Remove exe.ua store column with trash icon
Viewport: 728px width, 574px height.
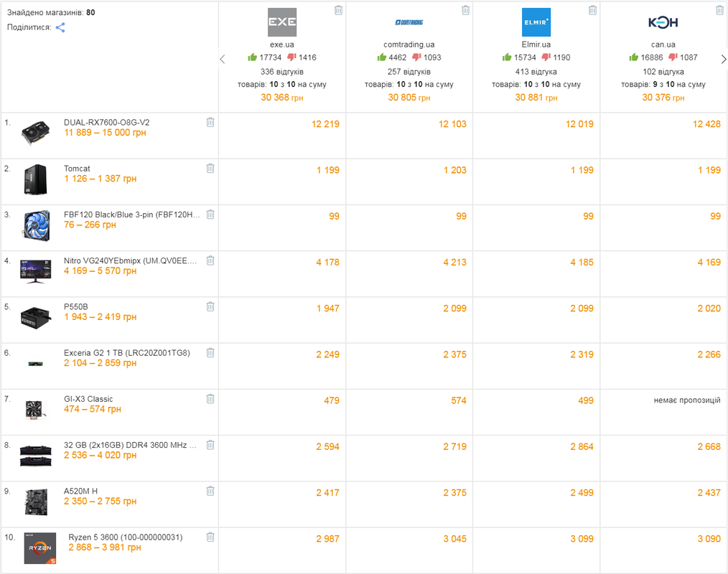(338, 10)
